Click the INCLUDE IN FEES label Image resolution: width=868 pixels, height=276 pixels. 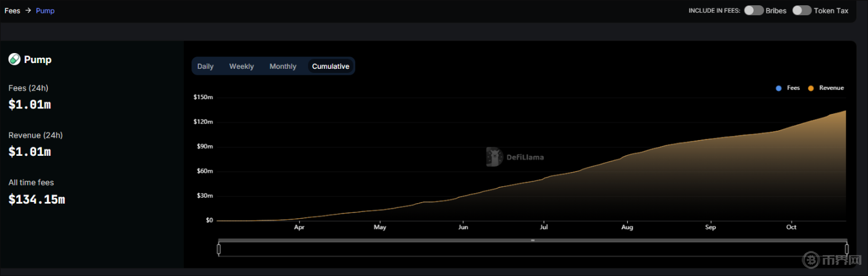pyautogui.click(x=714, y=11)
